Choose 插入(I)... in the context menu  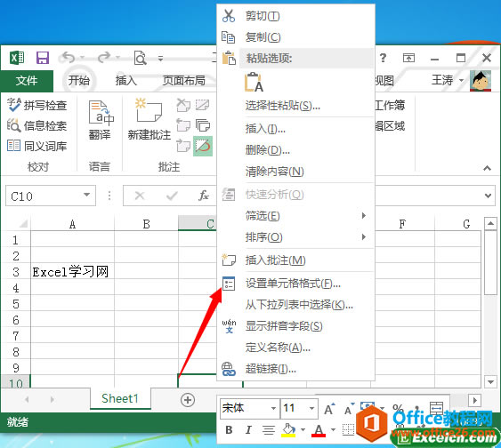tap(295, 129)
